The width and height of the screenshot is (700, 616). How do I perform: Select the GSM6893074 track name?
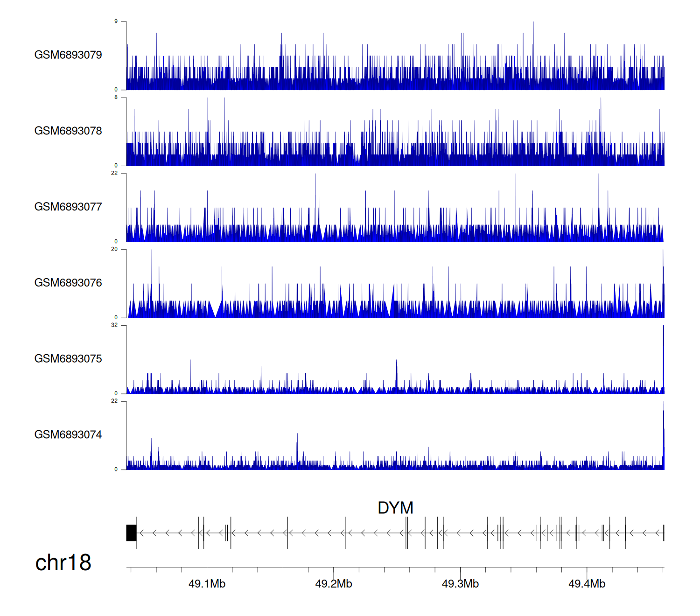click(68, 435)
